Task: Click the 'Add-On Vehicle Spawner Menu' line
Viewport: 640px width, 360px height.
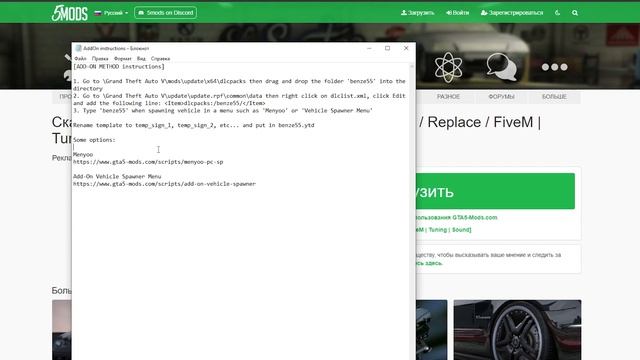Action: click(x=117, y=177)
